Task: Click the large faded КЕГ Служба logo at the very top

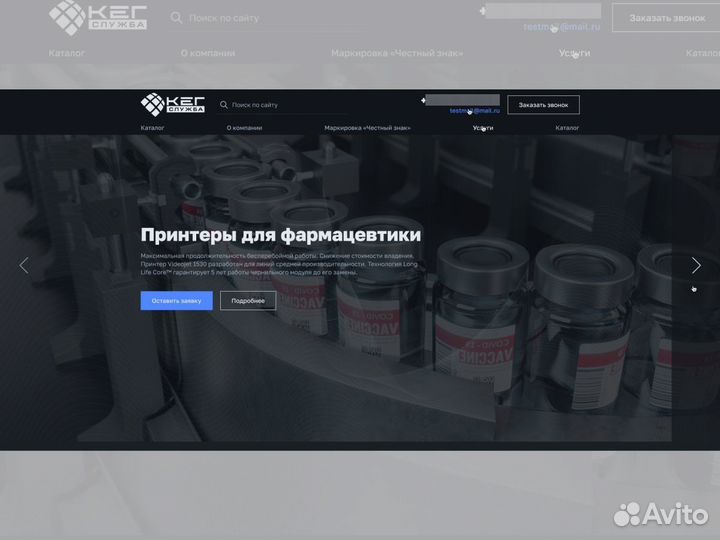Action: click(x=97, y=17)
